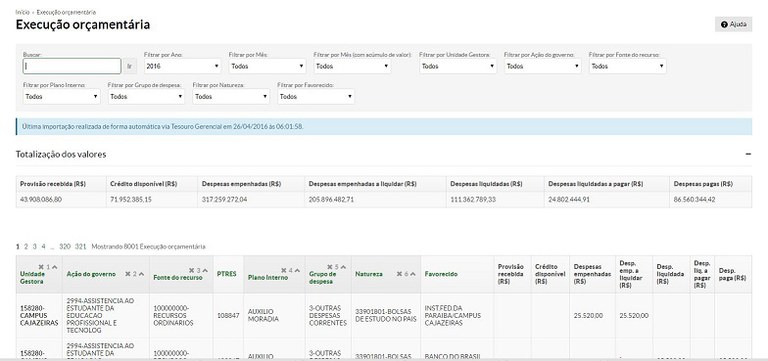Open the Filtrar por Plano Interno dropdown
The image size is (768, 361).
(62, 96)
